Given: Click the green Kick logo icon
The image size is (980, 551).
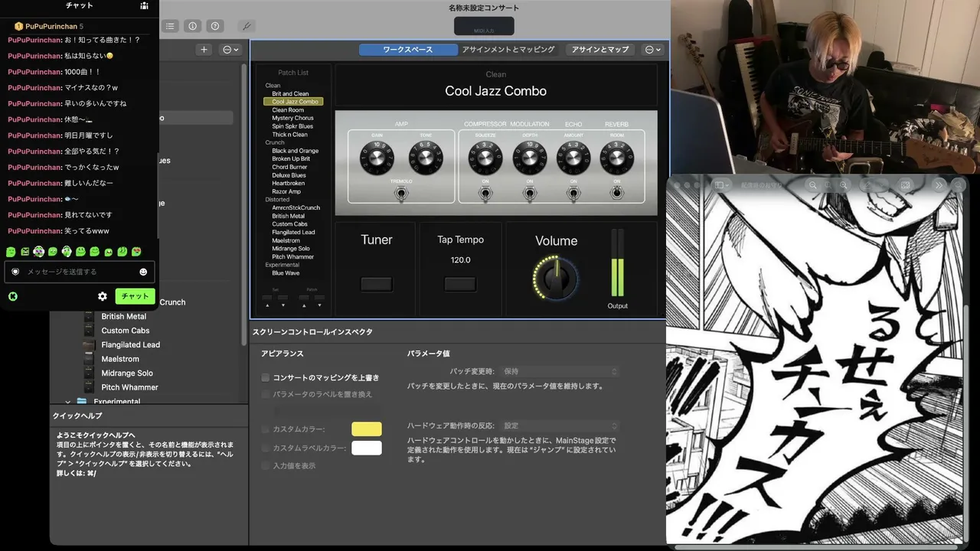Looking at the screenshot, I should click(13, 296).
